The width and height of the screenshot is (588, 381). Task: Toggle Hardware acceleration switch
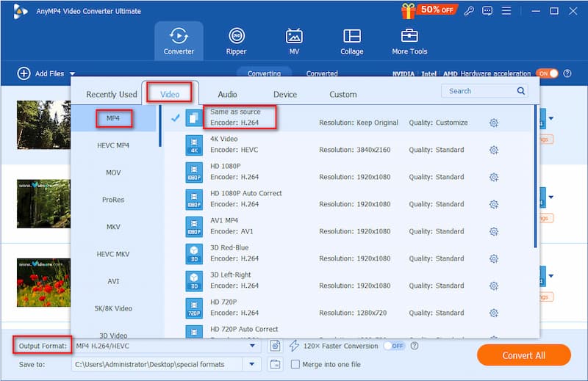coord(547,73)
